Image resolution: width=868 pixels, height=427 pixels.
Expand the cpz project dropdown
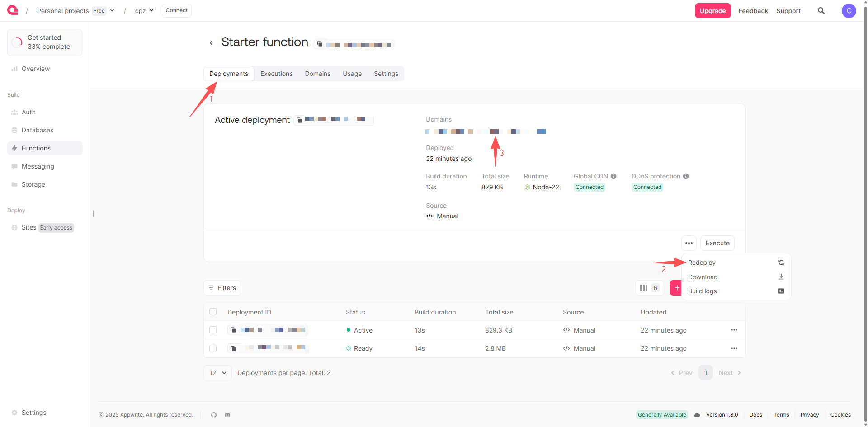point(151,11)
